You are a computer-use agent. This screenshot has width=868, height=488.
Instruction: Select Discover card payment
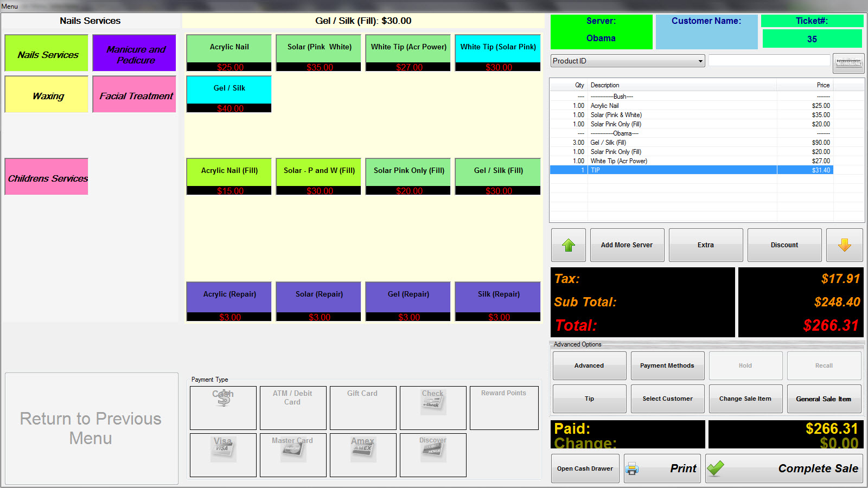click(x=433, y=455)
